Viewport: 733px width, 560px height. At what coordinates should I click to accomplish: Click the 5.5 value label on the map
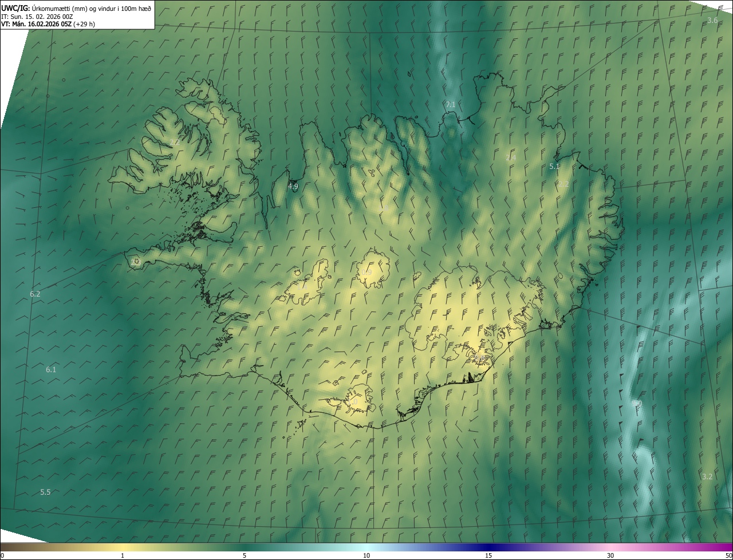tap(45, 492)
